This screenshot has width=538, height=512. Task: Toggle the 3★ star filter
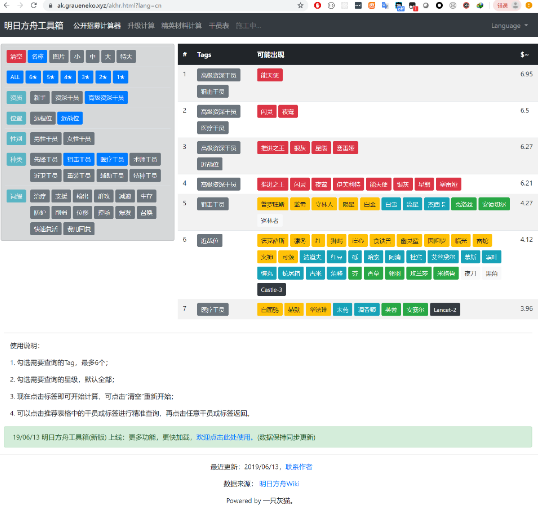point(85,77)
